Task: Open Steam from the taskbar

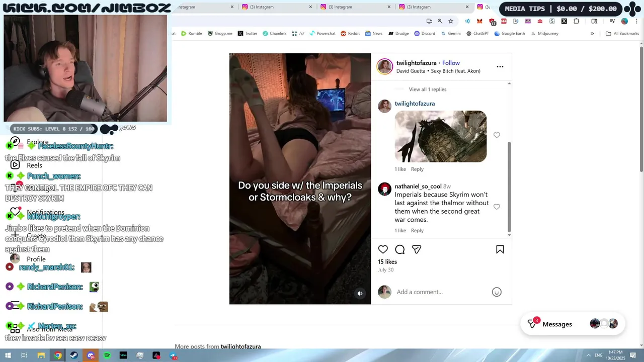Action: [x=74, y=355]
